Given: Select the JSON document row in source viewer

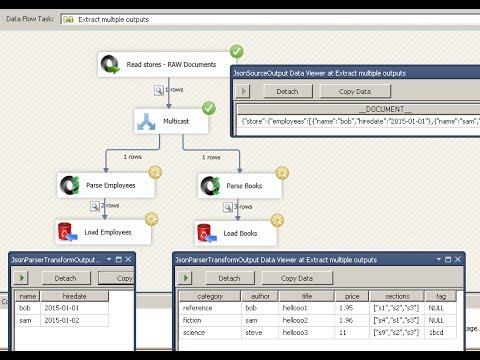Looking at the screenshot, I should pos(359,121).
